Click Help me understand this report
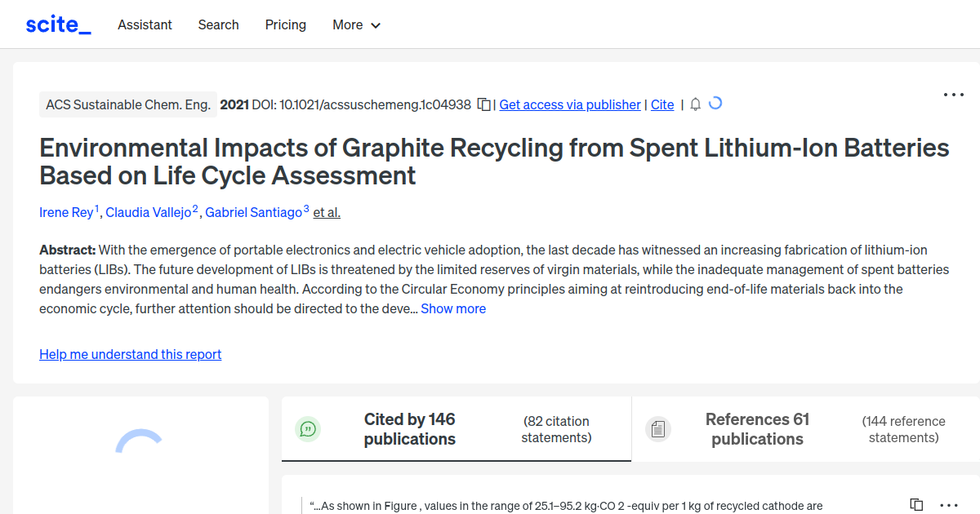The width and height of the screenshot is (980, 514). pyautogui.click(x=130, y=354)
